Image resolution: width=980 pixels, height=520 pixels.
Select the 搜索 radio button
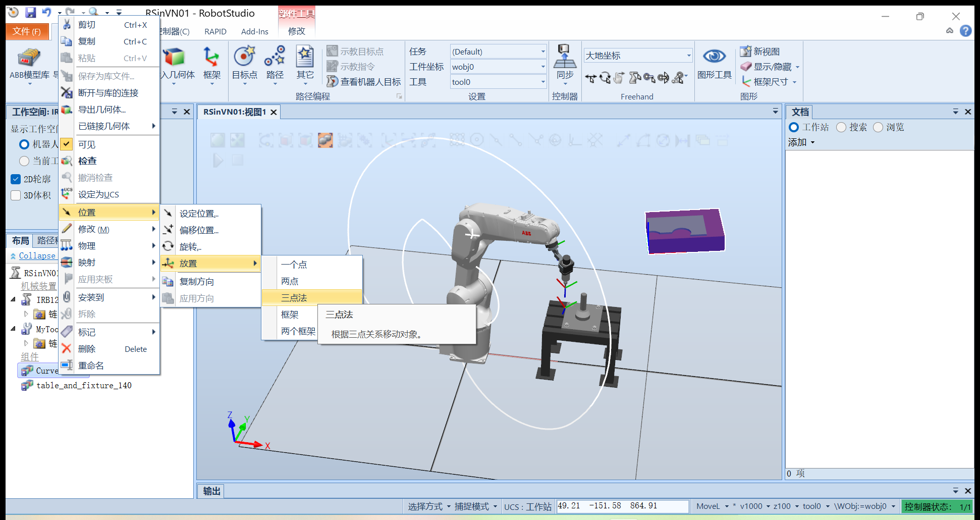tap(841, 127)
